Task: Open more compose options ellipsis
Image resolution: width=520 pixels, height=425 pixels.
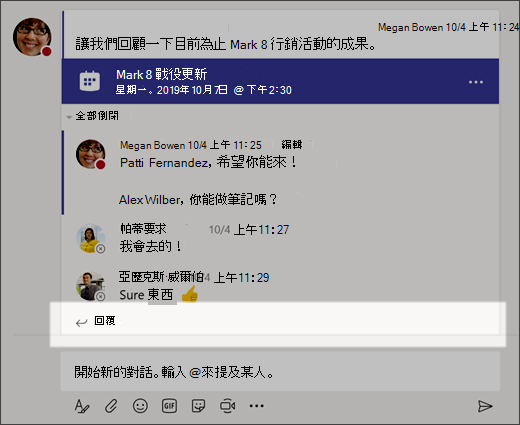Action: 257,406
